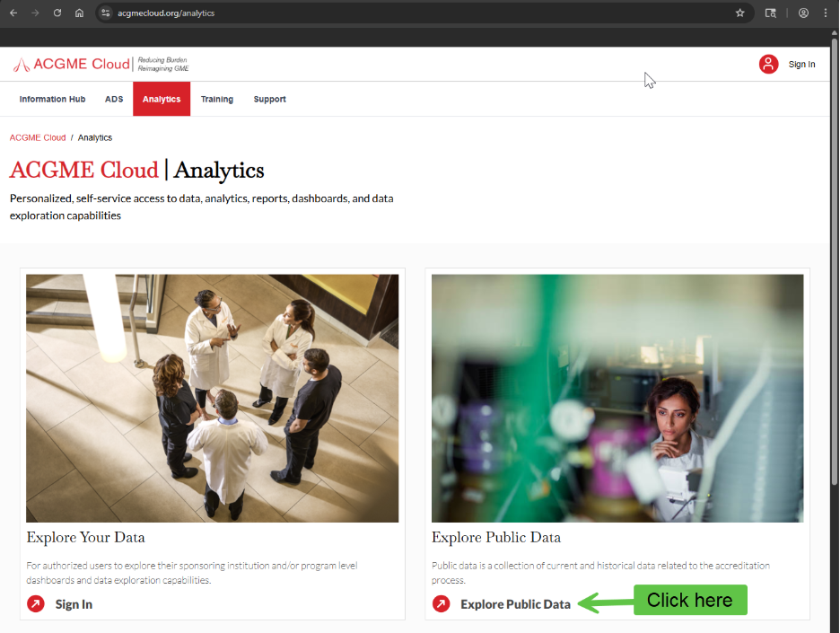Follow the ACGME Cloud breadcrumb link
The width and height of the screenshot is (840, 633).
[x=38, y=137]
